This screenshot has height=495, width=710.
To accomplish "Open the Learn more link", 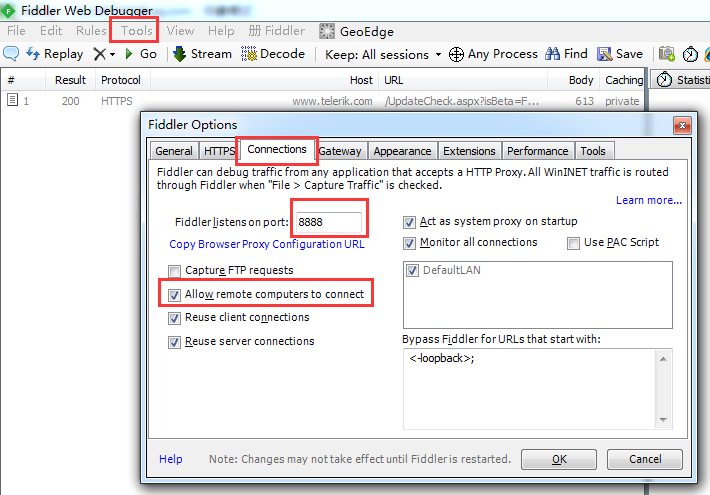I will pos(648,200).
